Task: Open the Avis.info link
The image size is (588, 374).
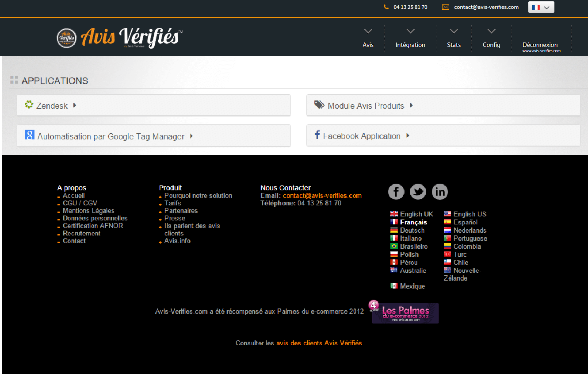Action: (x=177, y=241)
